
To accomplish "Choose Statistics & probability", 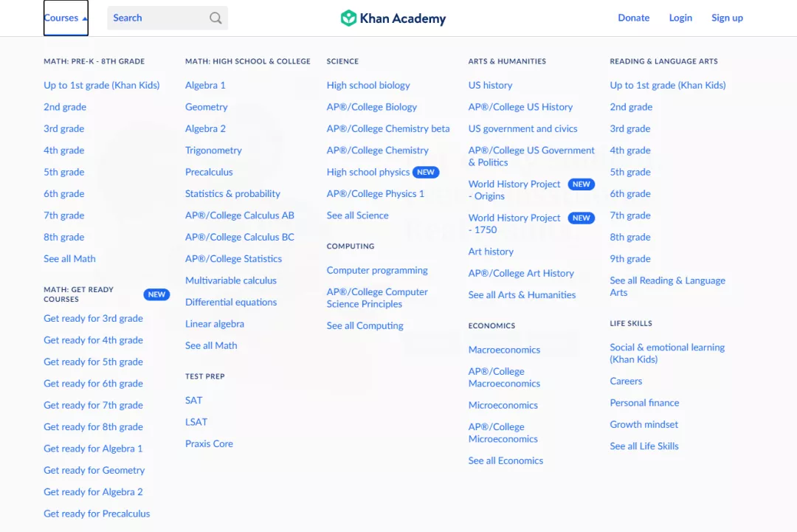I will point(232,193).
